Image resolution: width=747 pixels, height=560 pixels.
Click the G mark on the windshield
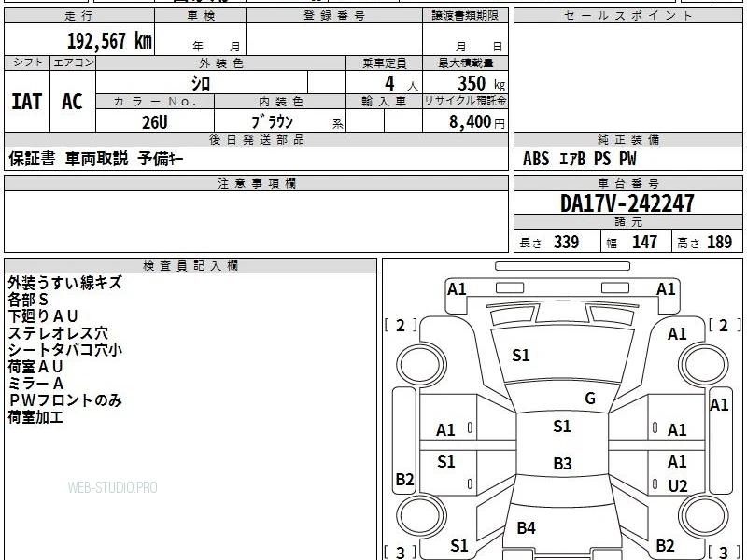590,399
